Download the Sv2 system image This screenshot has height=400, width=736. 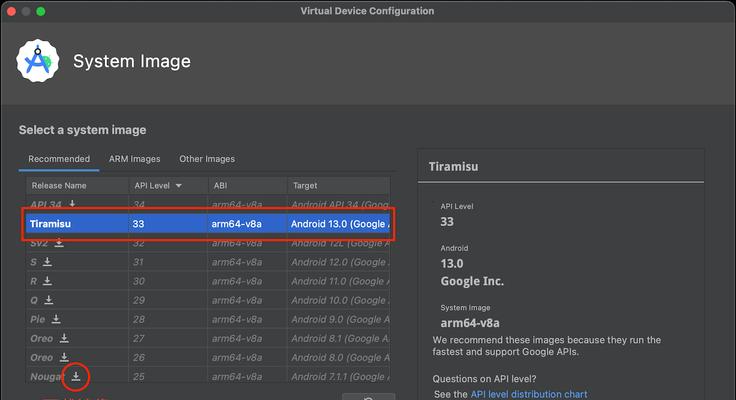click(59, 243)
